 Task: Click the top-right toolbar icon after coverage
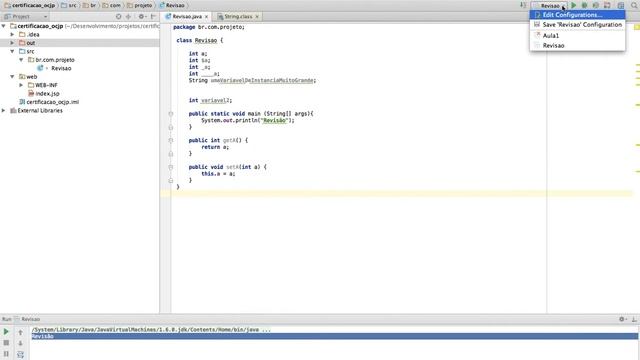607,5
